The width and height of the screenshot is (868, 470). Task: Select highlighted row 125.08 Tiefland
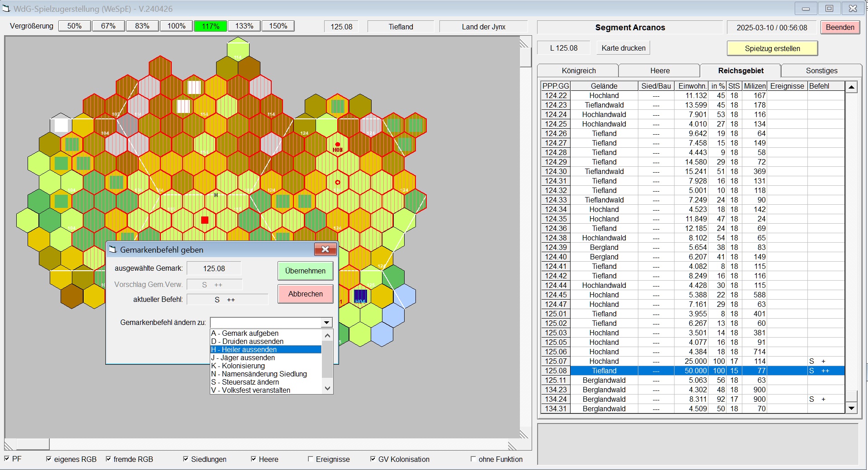coord(693,371)
